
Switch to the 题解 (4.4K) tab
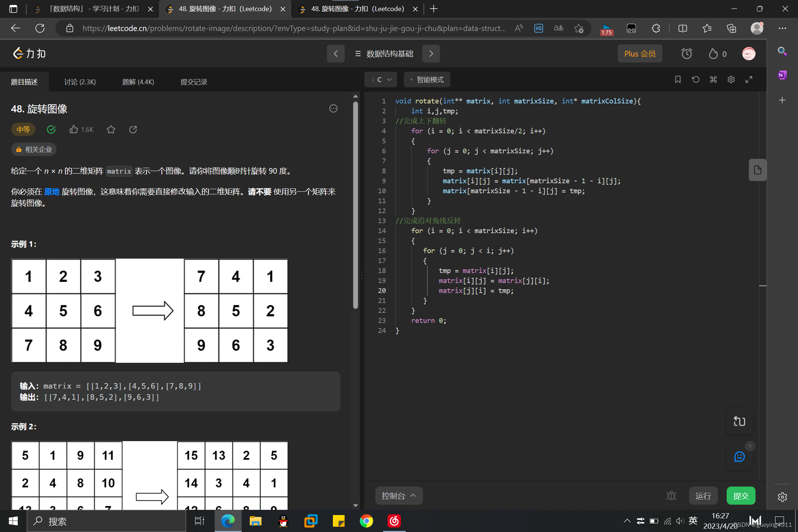point(138,82)
